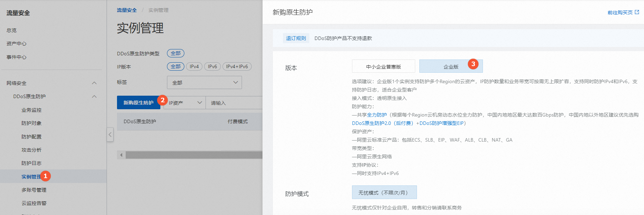Screen dimensions: 644x215
Task: Open external link icon beside 前往购买页
Action: (637, 12)
